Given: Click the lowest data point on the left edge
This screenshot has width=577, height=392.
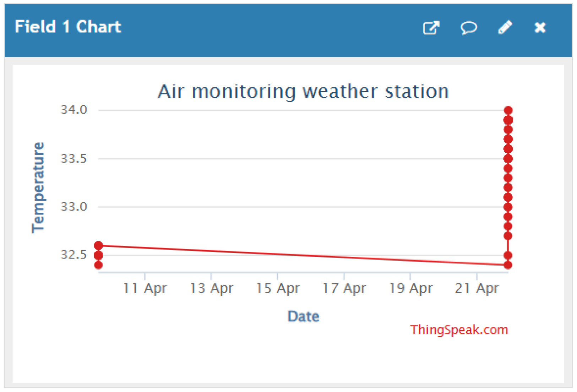Looking at the screenshot, I should pos(98,265).
